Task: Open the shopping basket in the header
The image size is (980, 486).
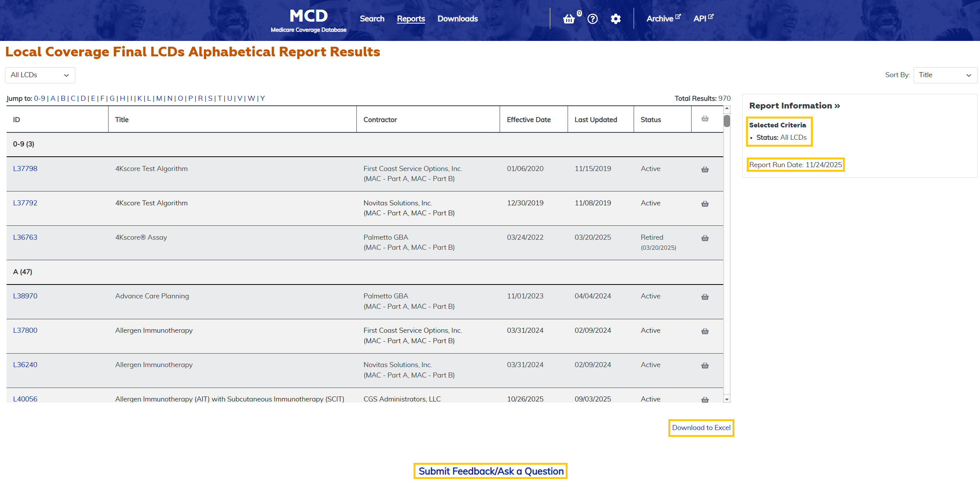Action: pos(569,19)
